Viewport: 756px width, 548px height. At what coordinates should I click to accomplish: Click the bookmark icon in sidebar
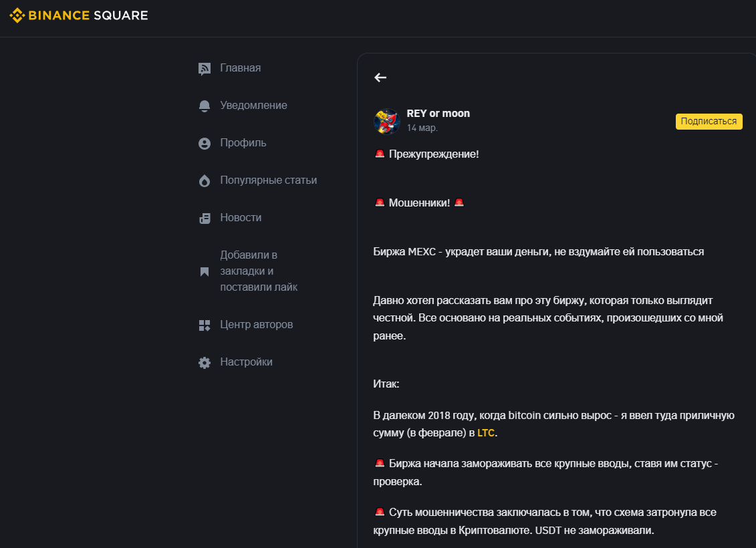(205, 272)
